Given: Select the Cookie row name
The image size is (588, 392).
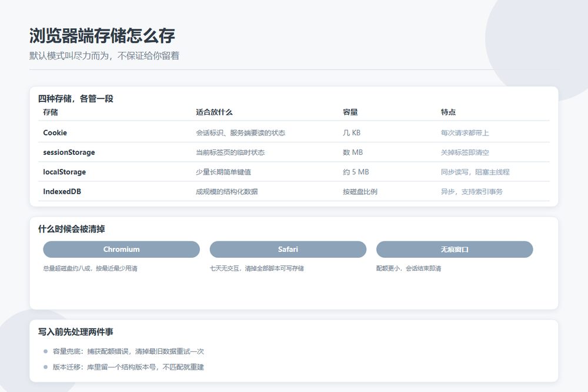Looking at the screenshot, I should (55, 132).
